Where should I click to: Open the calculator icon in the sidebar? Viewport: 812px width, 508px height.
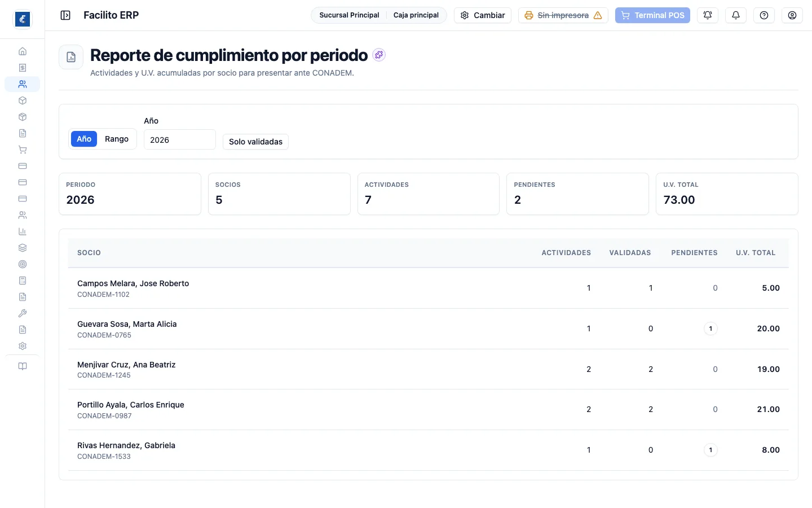23,281
